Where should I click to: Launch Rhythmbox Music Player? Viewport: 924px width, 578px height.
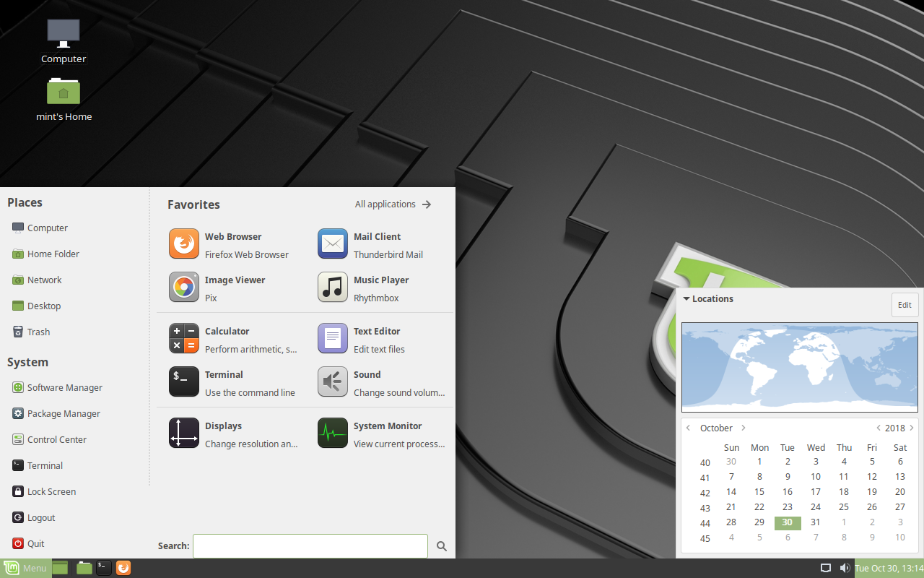click(x=333, y=288)
